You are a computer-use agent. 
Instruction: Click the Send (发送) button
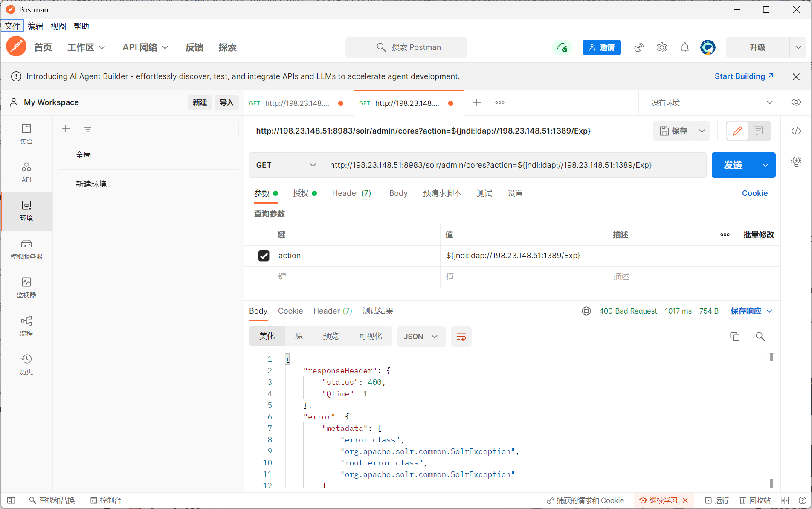[x=733, y=165]
